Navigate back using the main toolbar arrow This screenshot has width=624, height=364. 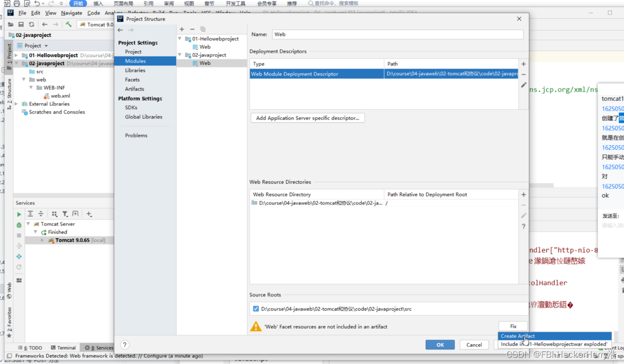(x=45, y=24)
